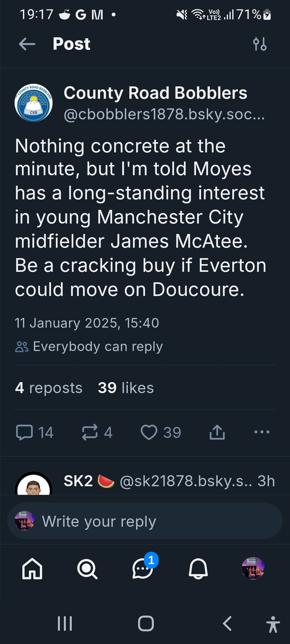The width and height of the screenshot is (290, 644).
Task: Tap the back arrow in Post header
Action: pyautogui.click(x=27, y=44)
